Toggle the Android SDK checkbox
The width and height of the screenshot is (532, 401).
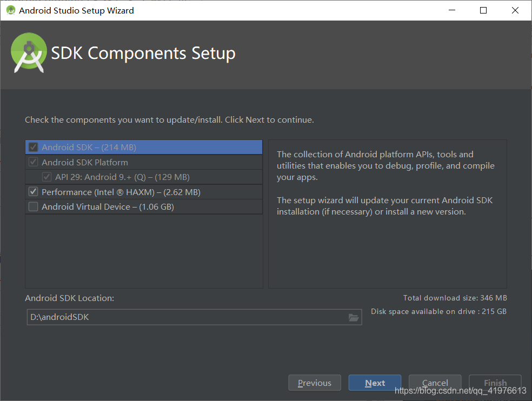pyautogui.click(x=34, y=147)
